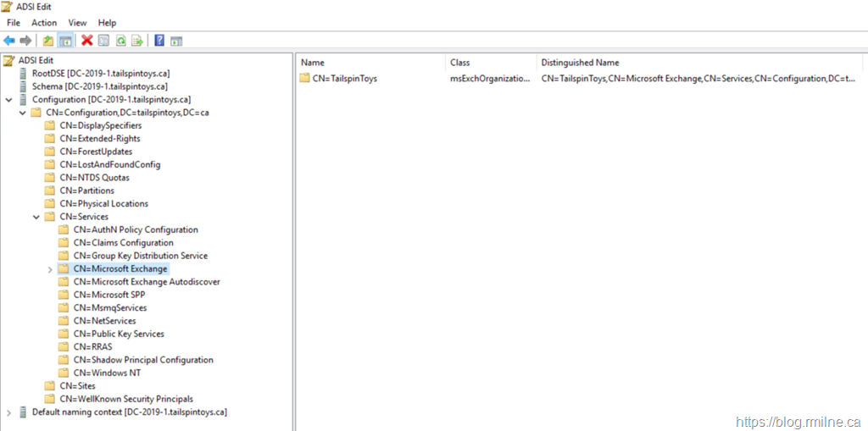Sort by the Distinguished Name column header

pos(580,63)
